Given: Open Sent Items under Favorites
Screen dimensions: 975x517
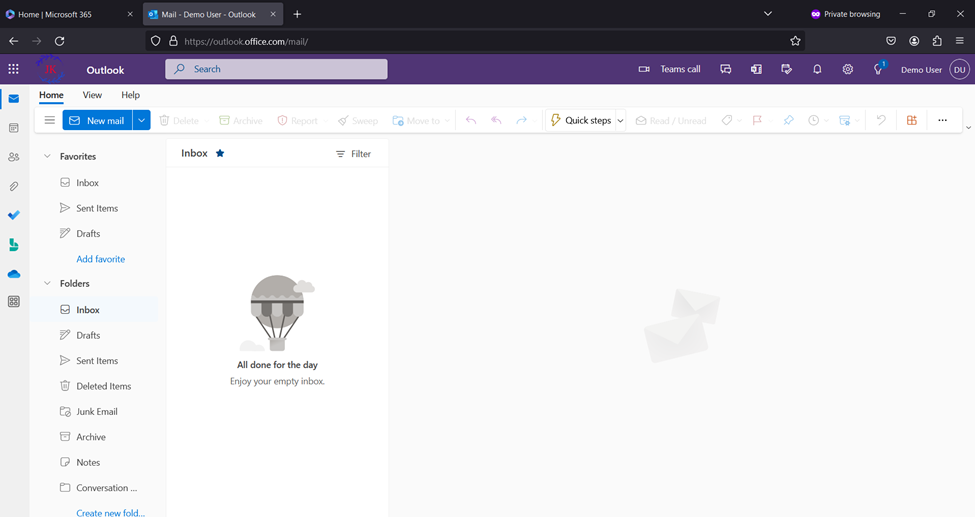Looking at the screenshot, I should point(90,208).
